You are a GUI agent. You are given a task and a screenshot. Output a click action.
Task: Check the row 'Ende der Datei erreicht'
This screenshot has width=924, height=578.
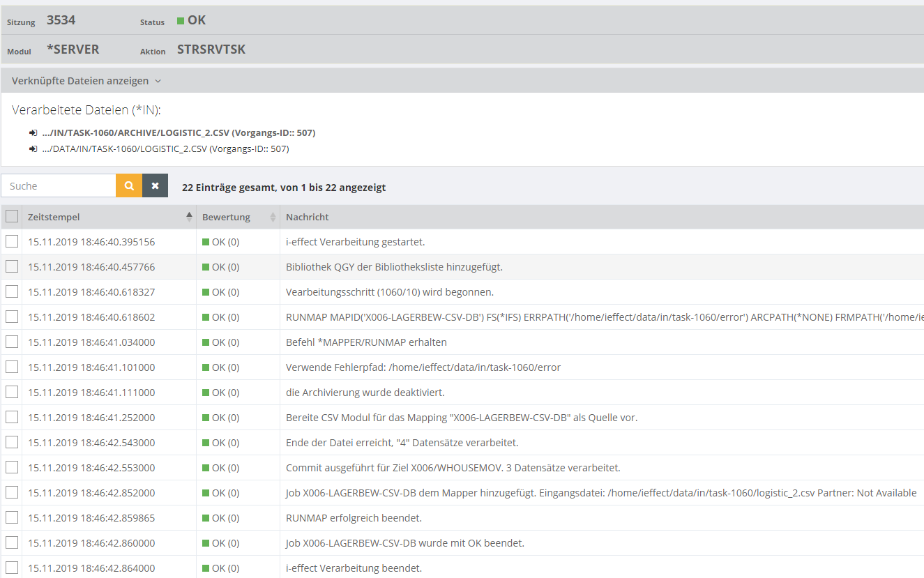coord(12,442)
